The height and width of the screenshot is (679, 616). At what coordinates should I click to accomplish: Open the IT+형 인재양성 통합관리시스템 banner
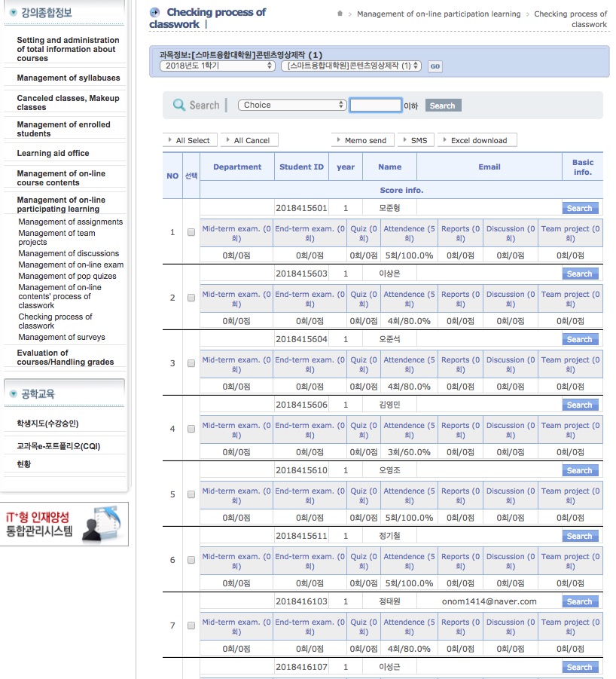[x=64, y=524]
